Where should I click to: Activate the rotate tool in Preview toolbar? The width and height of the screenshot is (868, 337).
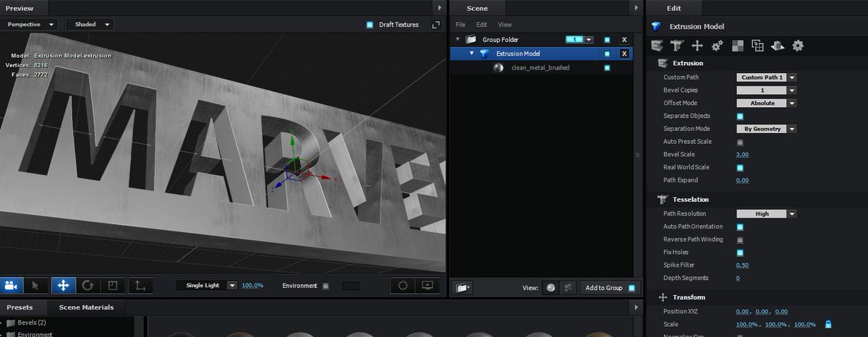click(x=88, y=285)
